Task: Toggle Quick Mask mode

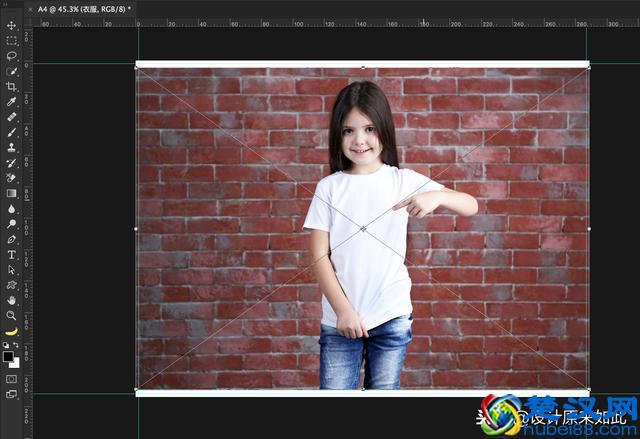Action: [11, 379]
